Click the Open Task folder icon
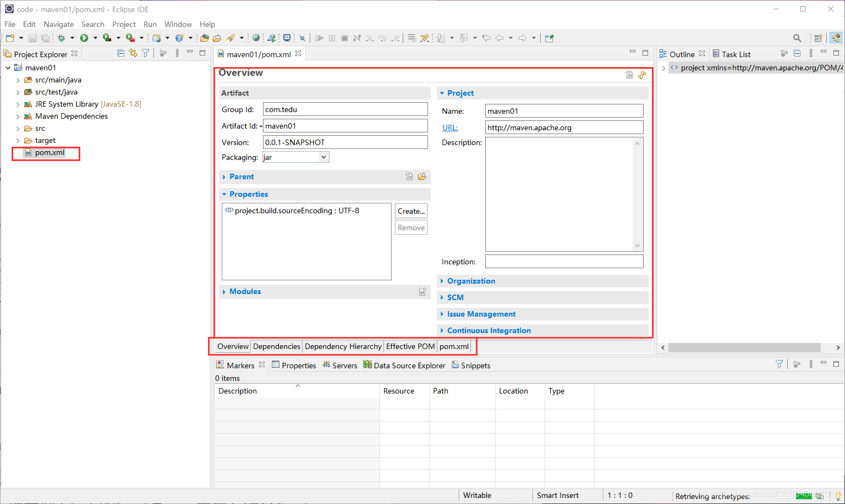Image resolution: width=845 pixels, height=504 pixels. 217,38
